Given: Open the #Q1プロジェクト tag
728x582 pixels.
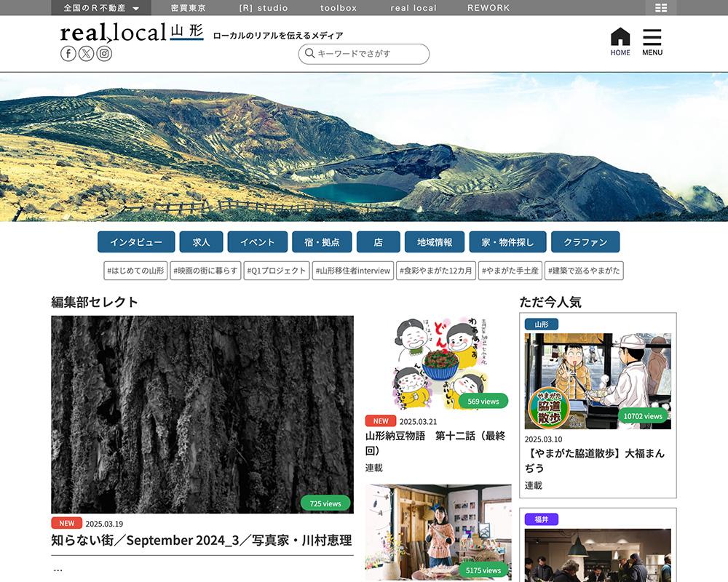Looking at the screenshot, I should click(277, 271).
